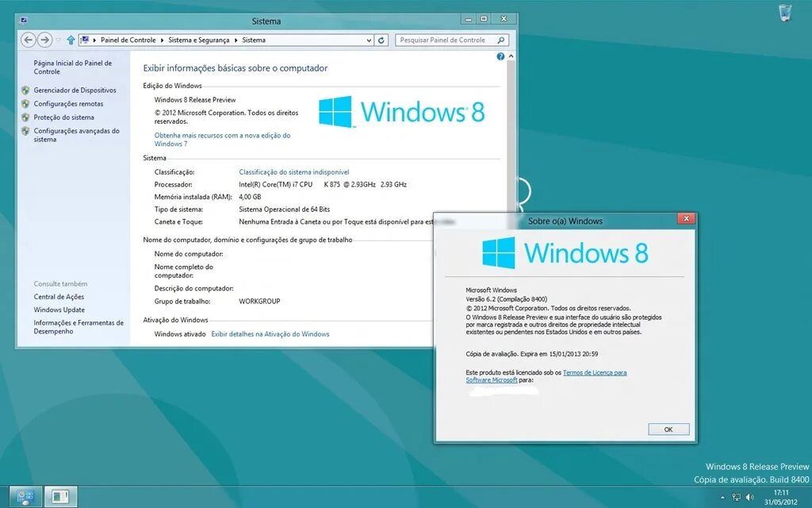
Task: Open Gerenciador de Dispositivos link
Action: click(x=75, y=90)
